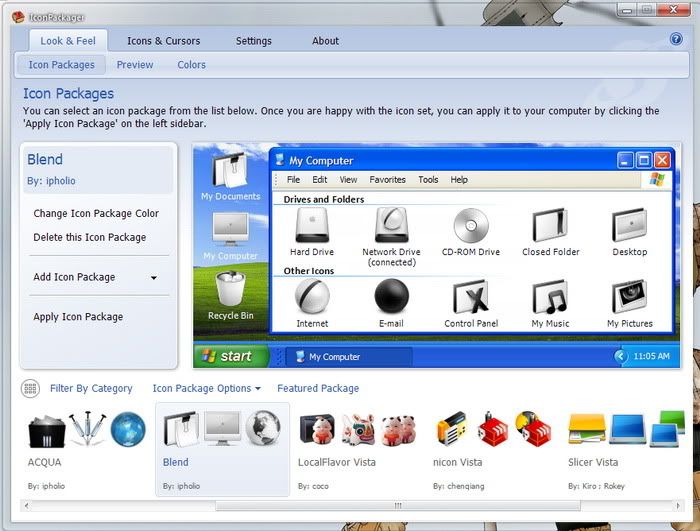Open the Tools menu in preview window

(428, 180)
